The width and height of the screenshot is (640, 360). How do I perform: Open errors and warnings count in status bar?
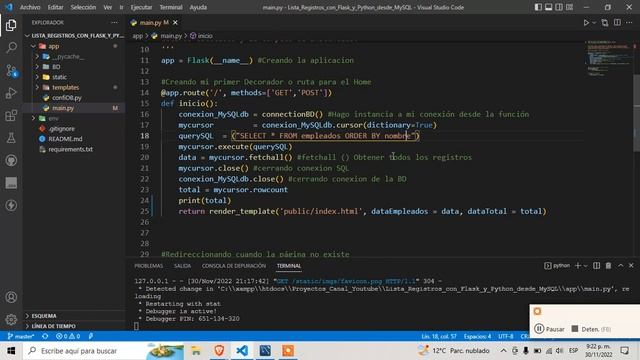pyautogui.click(x=68, y=336)
